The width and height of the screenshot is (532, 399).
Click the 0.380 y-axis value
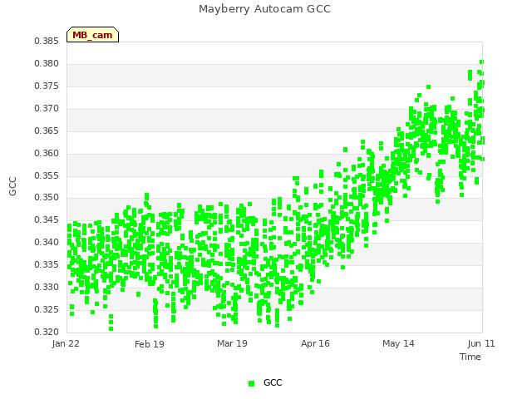click(47, 63)
